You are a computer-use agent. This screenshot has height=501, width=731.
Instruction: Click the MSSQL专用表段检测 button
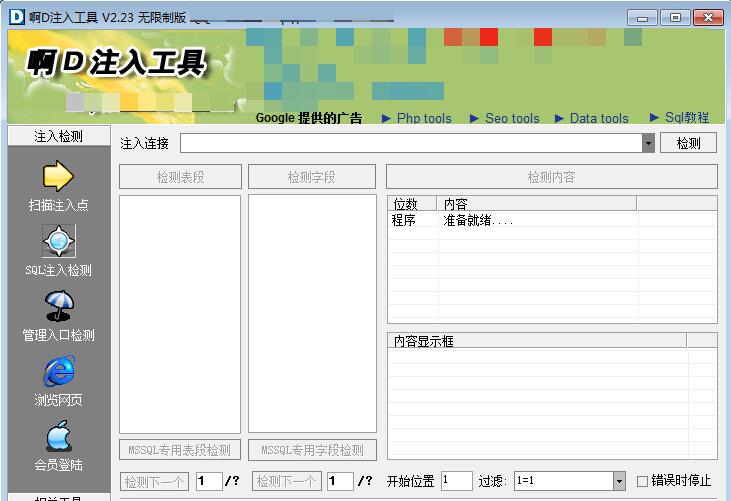pos(180,450)
